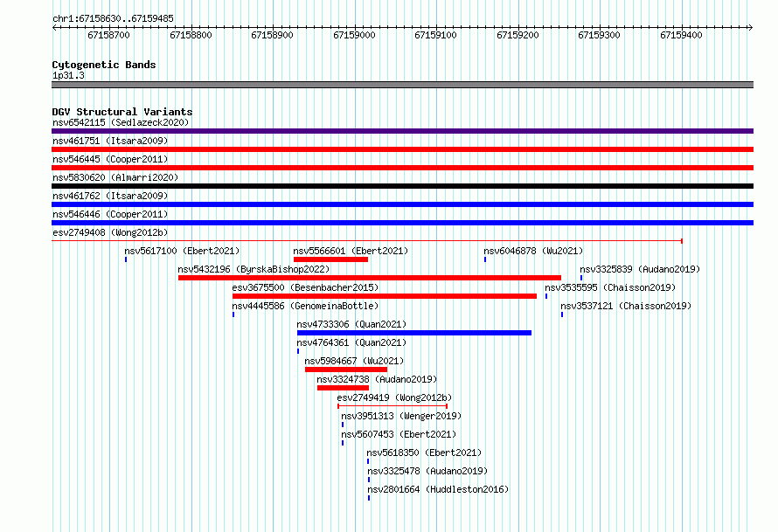Open nsv4445586 (GenomeinaBottle) label

[305, 306]
